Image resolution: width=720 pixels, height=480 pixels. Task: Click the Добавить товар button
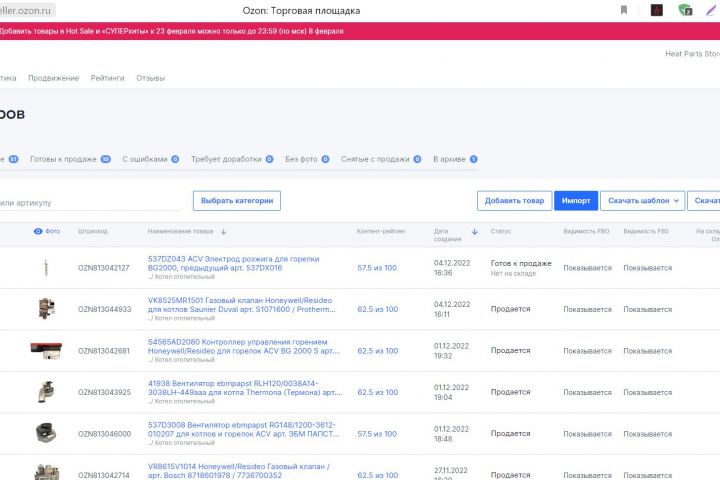[x=514, y=201]
